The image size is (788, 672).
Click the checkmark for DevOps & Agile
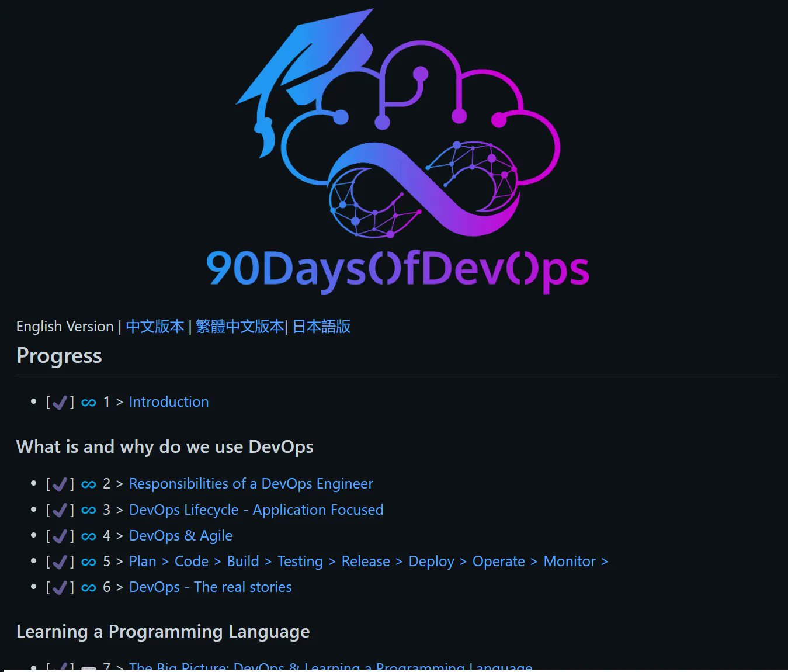(60, 535)
